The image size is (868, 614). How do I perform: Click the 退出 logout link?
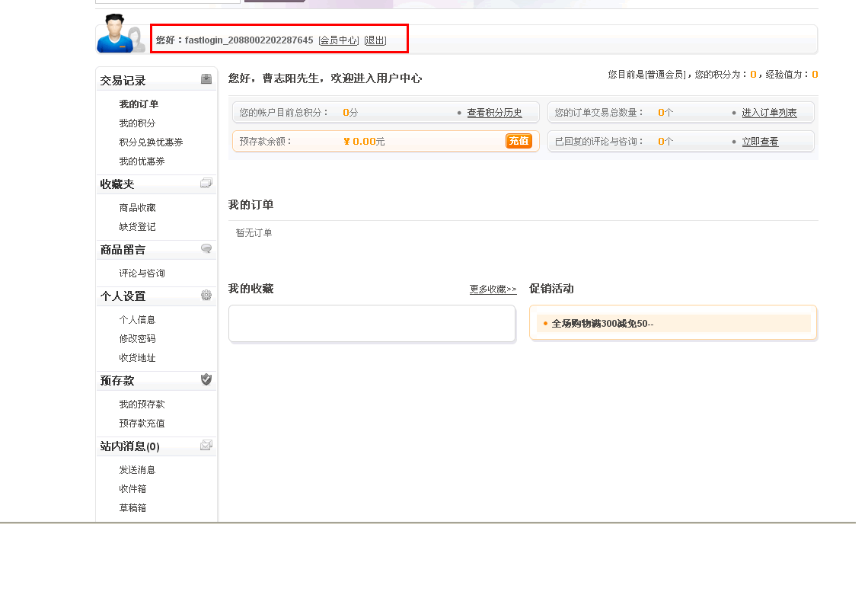pos(375,40)
